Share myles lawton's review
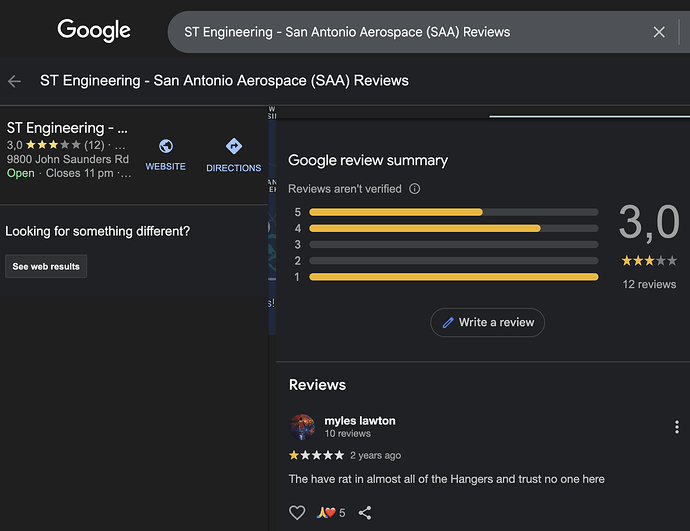 pyautogui.click(x=365, y=513)
